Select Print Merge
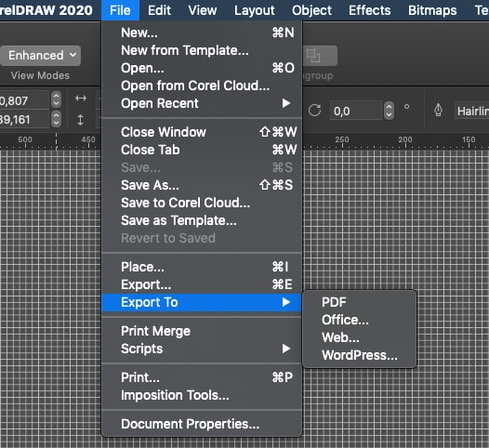The width and height of the screenshot is (489, 448). (202, 331)
